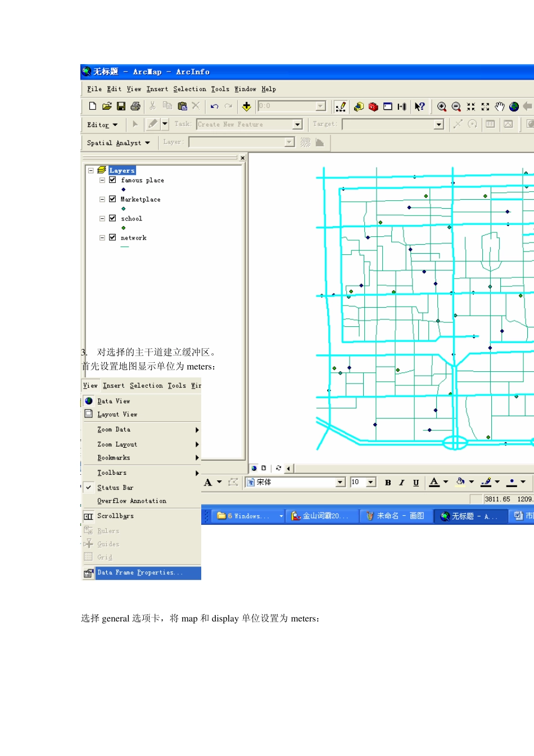This screenshot has height=756, width=534.
Task: Collapse the Layers data frame node
Action: [90, 170]
